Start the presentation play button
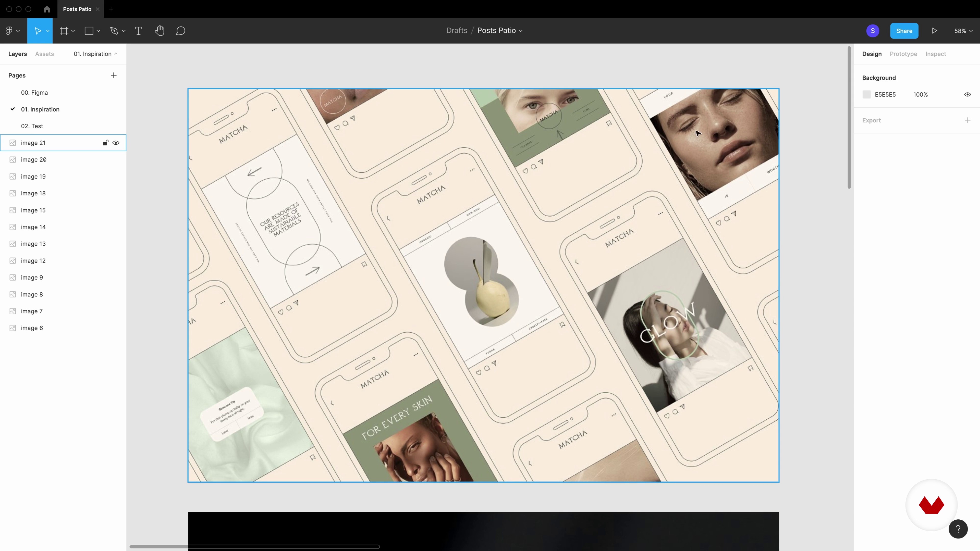Screen dimensions: 980x551 coord(934,31)
